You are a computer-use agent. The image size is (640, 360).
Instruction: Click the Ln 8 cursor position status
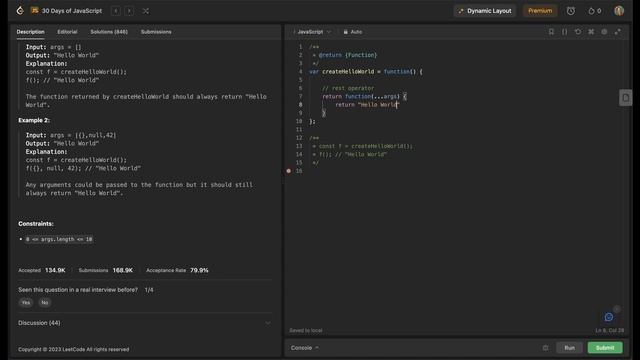pyautogui.click(x=609, y=330)
